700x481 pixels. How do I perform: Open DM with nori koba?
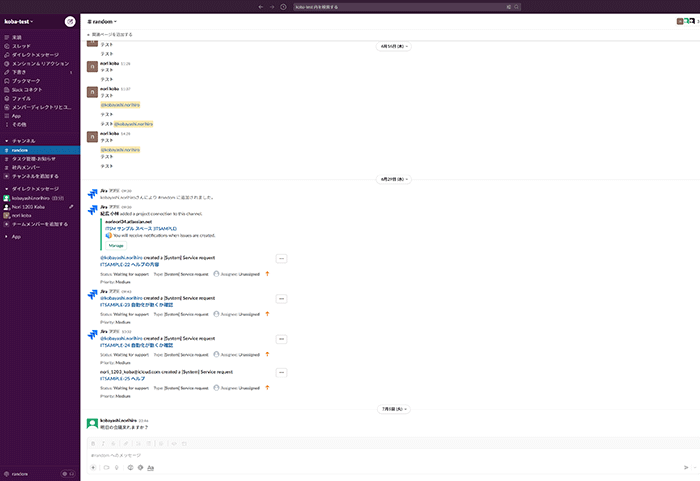click(21, 215)
